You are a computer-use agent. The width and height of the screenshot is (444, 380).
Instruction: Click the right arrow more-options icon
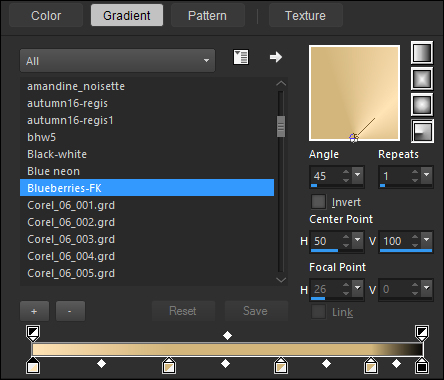(276, 57)
